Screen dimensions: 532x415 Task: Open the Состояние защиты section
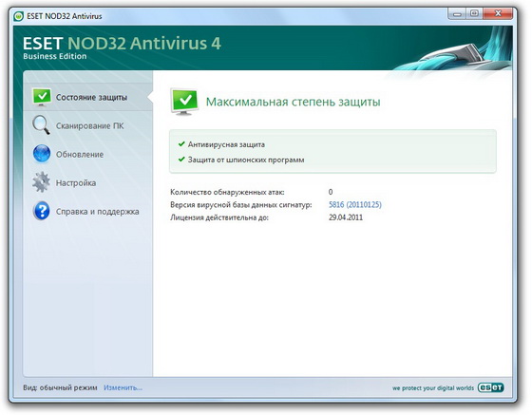87,97
